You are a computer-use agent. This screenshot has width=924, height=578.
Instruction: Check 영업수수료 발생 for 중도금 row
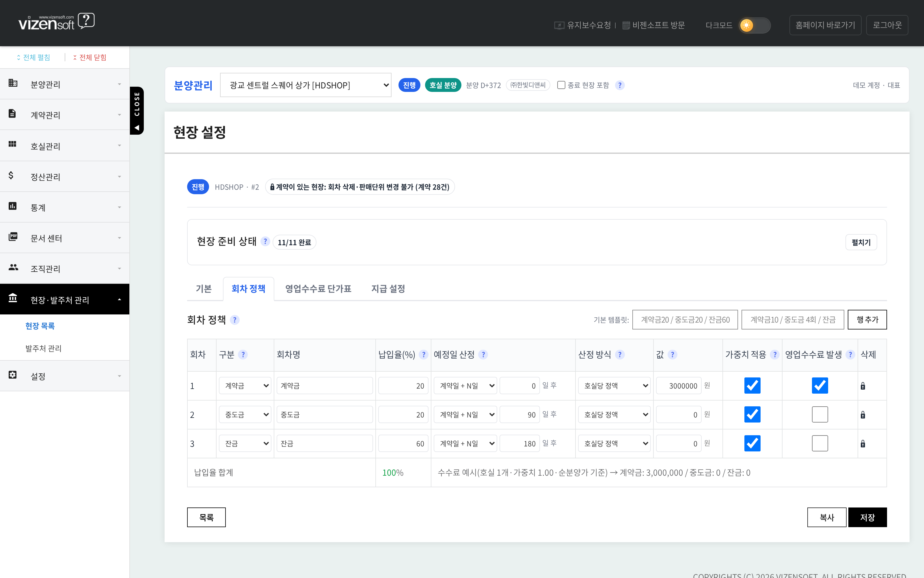(820, 414)
